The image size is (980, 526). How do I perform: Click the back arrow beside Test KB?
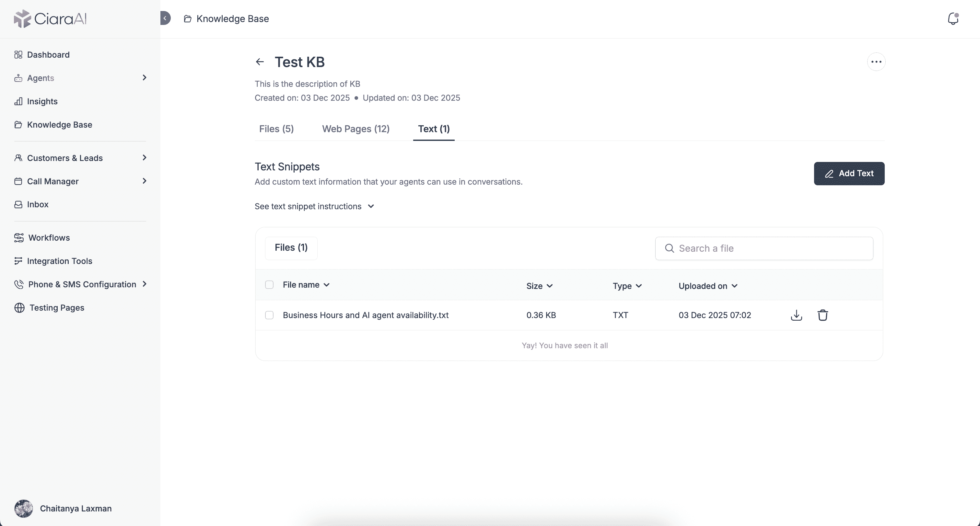[260, 62]
